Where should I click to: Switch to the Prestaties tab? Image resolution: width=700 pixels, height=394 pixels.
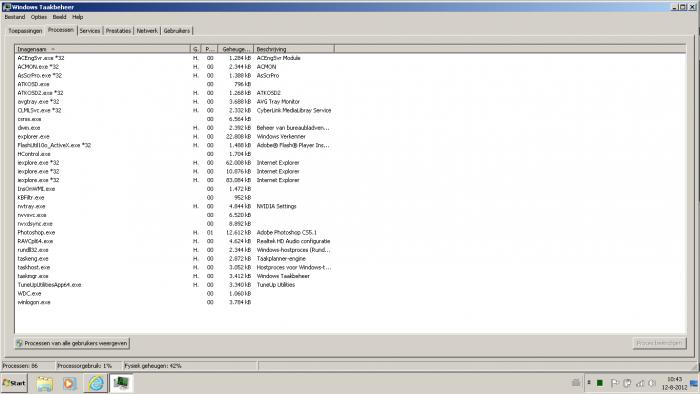click(x=118, y=31)
